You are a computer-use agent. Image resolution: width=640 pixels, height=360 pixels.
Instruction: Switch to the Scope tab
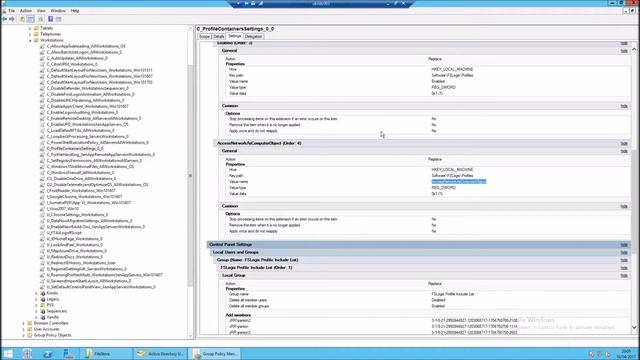(x=204, y=37)
